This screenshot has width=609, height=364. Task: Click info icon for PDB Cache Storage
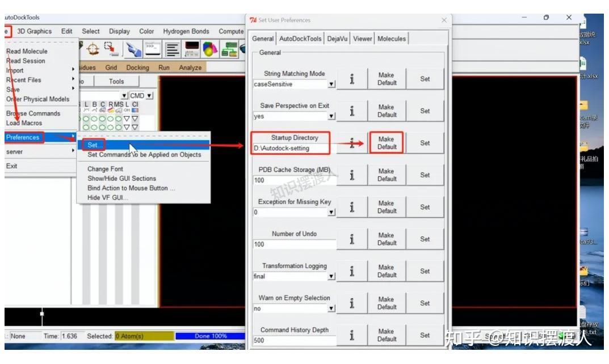[x=352, y=175]
